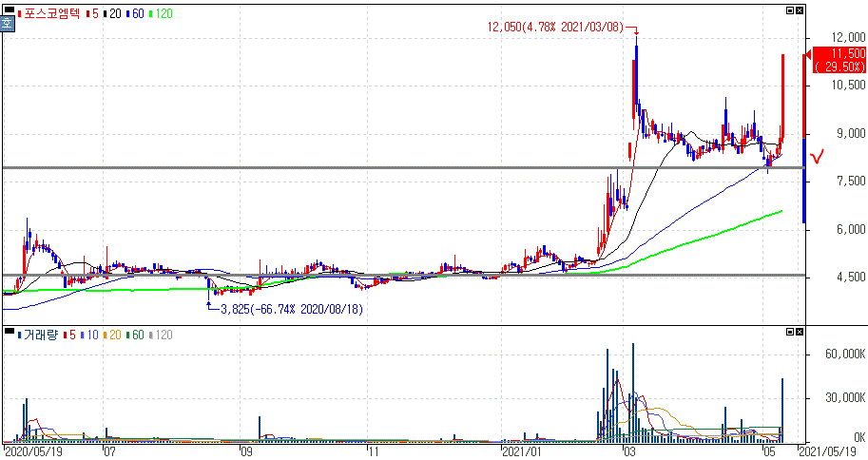The image size is (868, 460).
Task: Select the volume 5-day average legend
Action: tap(69, 335)
